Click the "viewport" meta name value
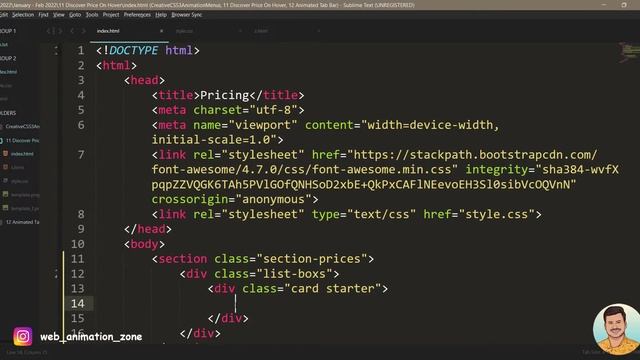The height and width of the screenshot is (360, 640). [x=263, y=125]
